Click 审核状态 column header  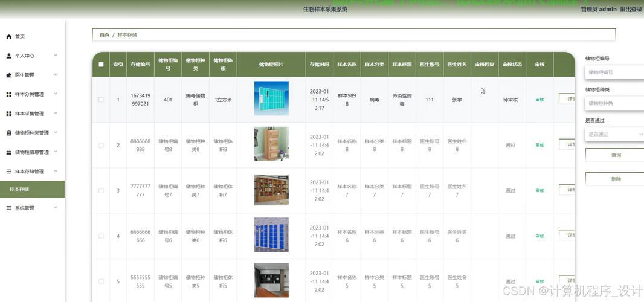pos(512,65)
